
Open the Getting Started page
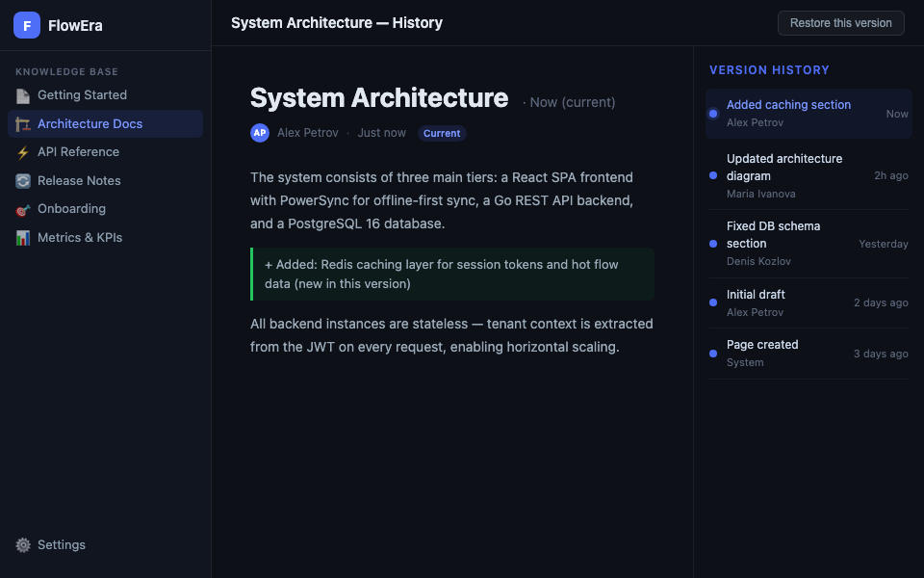pyautogui.click(x=82, y=95)
